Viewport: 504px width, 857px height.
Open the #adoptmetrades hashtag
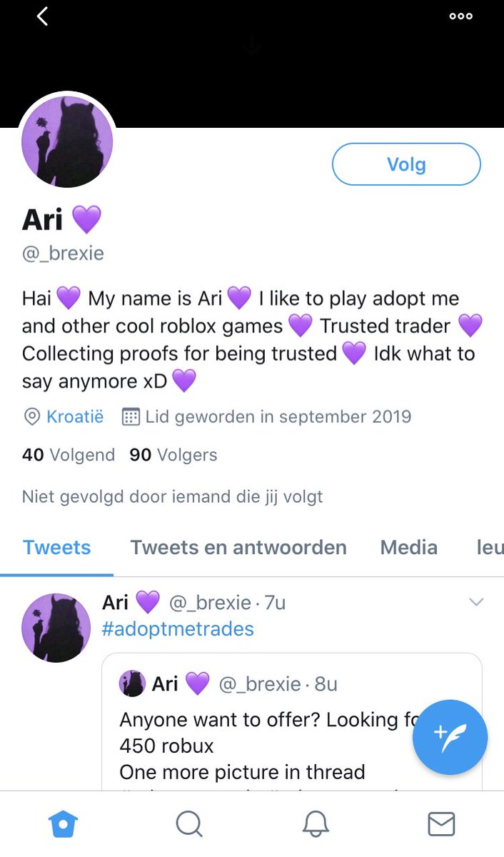[178, 629]
